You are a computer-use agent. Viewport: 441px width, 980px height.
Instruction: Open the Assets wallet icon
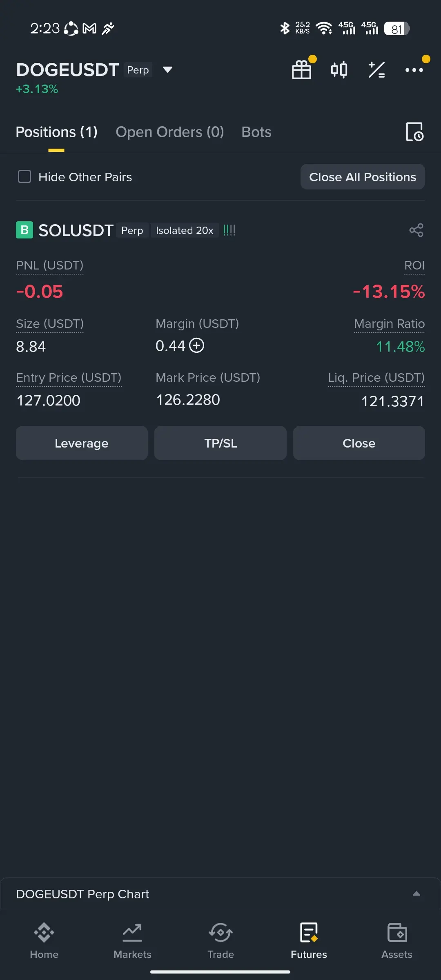pyautogui.click(x=397, y=933)
